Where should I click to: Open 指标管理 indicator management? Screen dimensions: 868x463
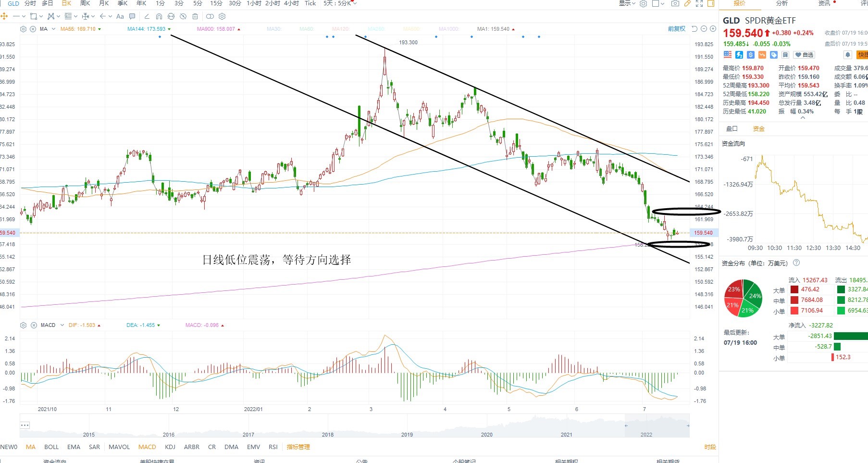[x=298, y=447]
